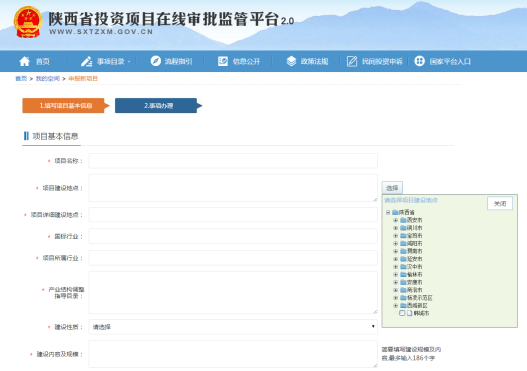Click the stacked layers icon for 政策法规
The width and height of the screenshot is (527, 371).
click(291, 61)
